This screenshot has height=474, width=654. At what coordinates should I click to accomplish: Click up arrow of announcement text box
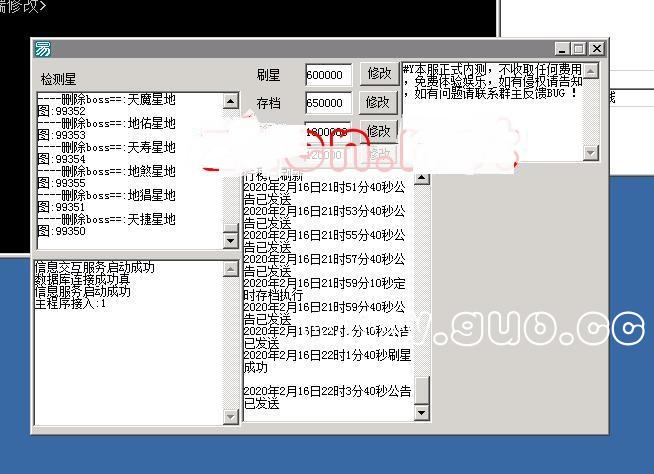click(591, 70)
